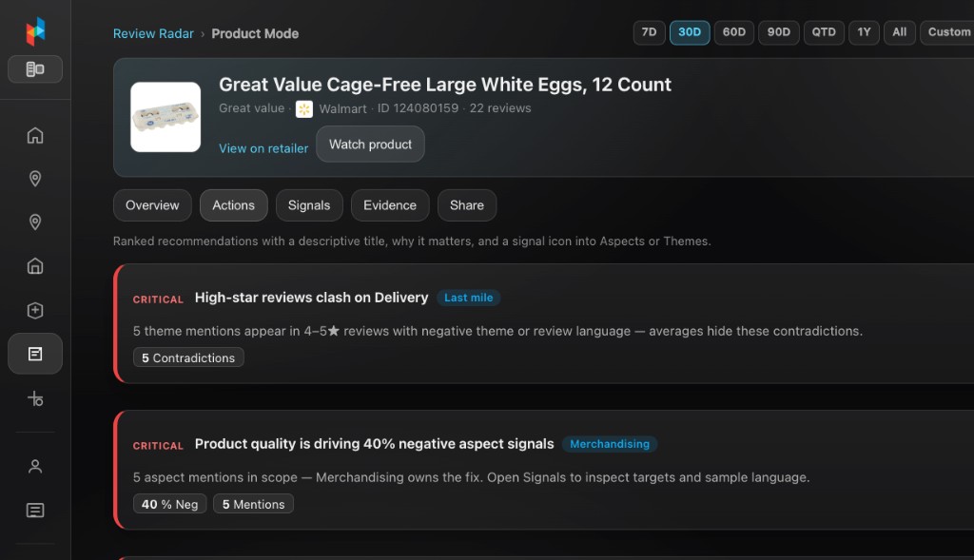Switch to the Overview tab

(152, 205)
